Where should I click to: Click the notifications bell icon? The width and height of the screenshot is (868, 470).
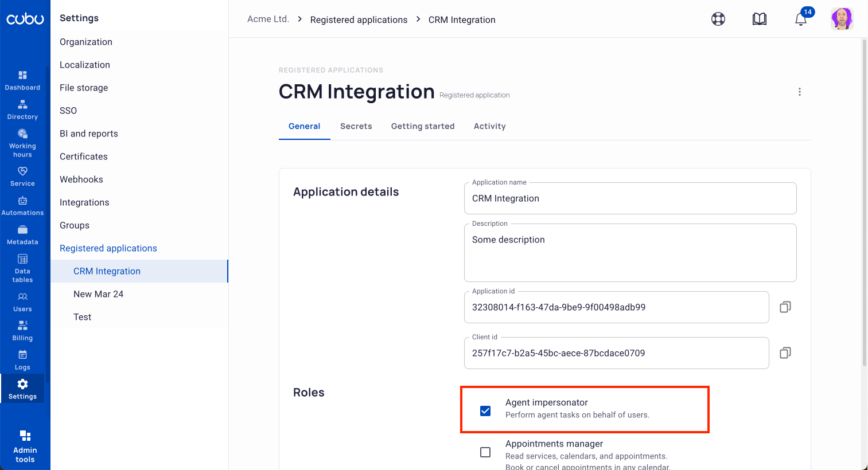coord(801,19)
